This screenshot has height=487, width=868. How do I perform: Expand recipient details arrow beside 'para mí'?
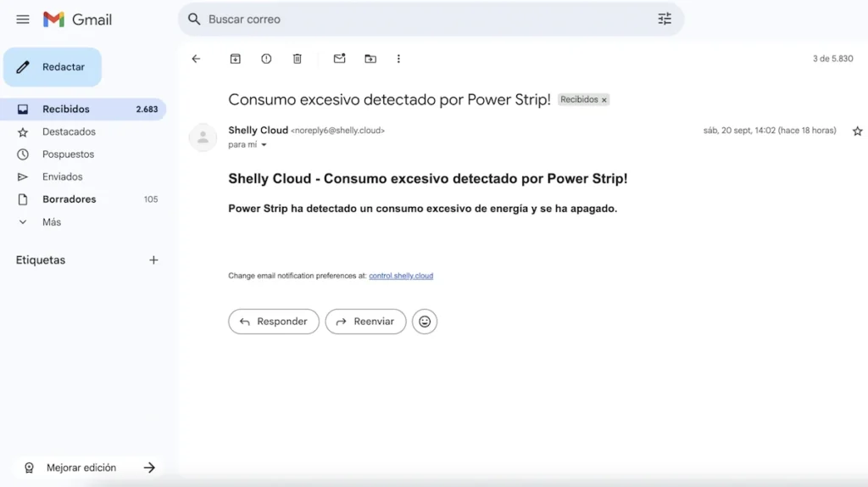point(264,145)
